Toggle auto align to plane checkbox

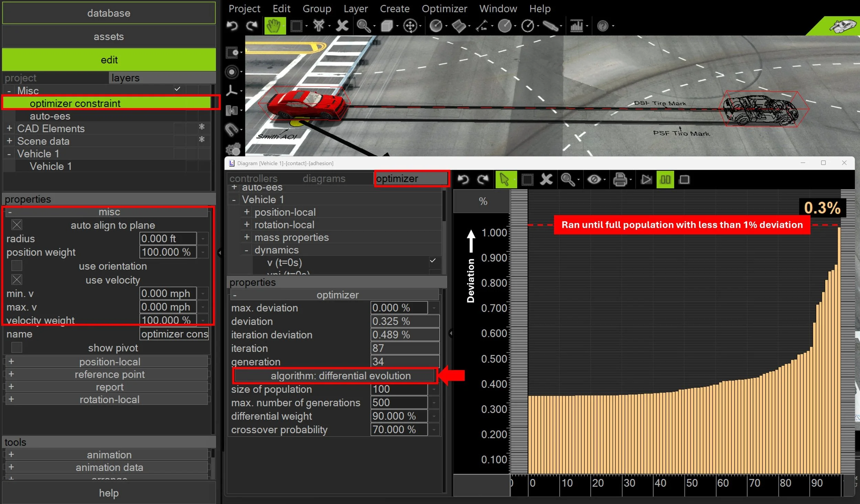17,225
